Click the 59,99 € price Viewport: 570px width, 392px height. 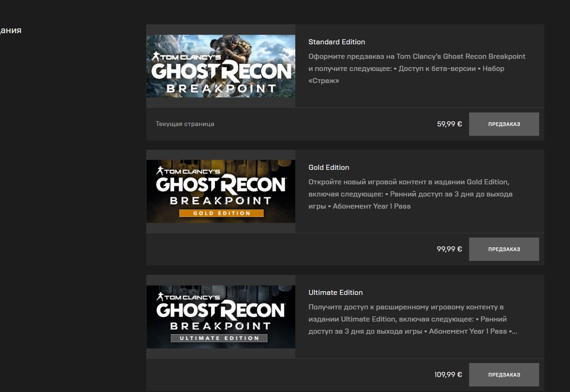[x=449, y=124]
